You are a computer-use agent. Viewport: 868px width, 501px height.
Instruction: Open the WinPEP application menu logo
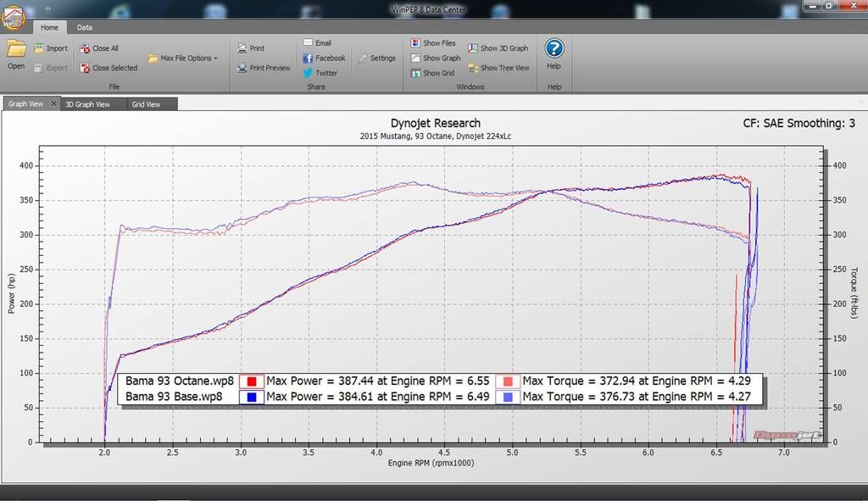tap(13, 17)
